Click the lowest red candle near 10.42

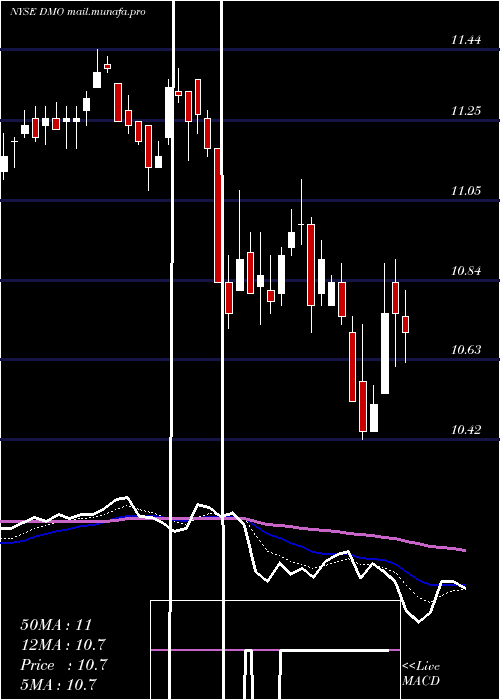click(363, 406)
